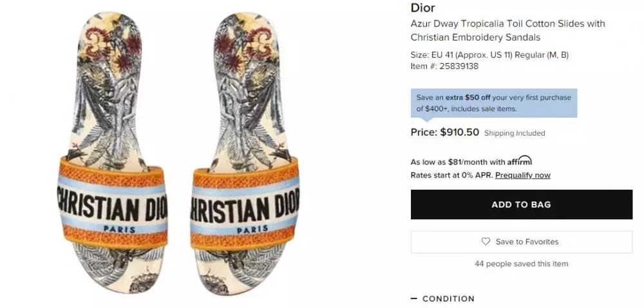Collapse the CONDITION section minus icon
This screenshot has width=644, height=308.
[x=414, y=298]
